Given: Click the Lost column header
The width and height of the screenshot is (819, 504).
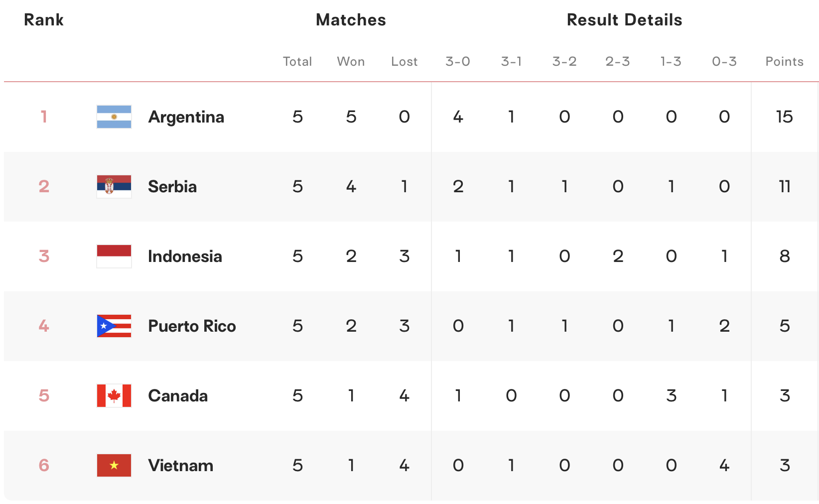Looking at the screenshot, I should pos(404,62).
